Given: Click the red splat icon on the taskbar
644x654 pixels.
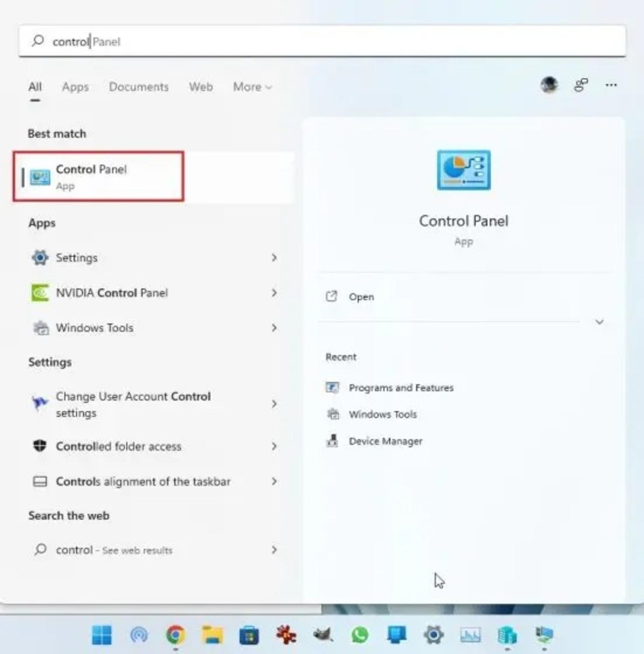Looking at the screenshot, I should pos(286,635).
